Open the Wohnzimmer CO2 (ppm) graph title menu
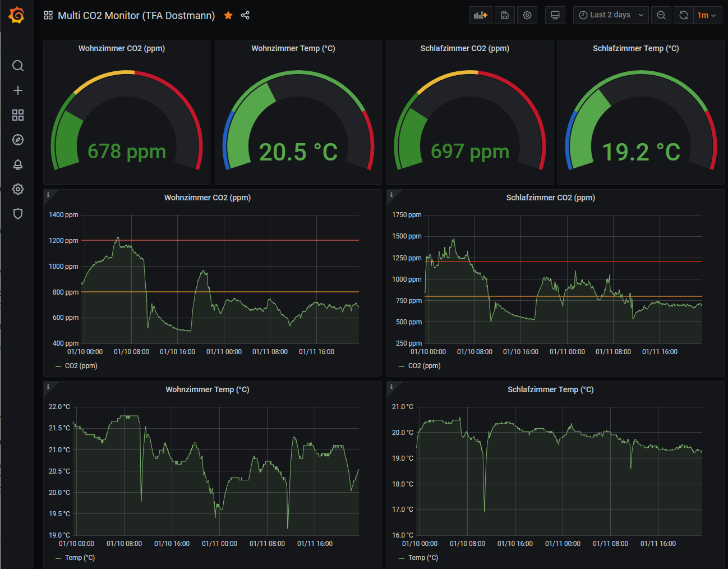 pos(207,198)
